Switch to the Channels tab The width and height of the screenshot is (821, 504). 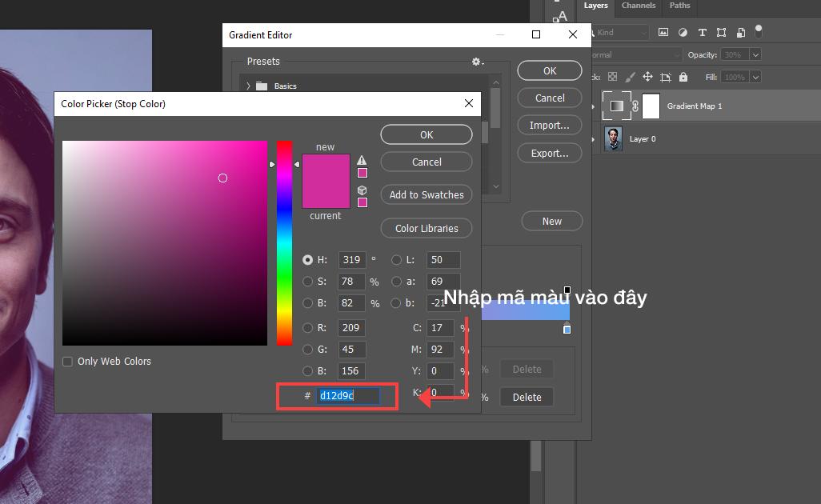click(638, 6)
